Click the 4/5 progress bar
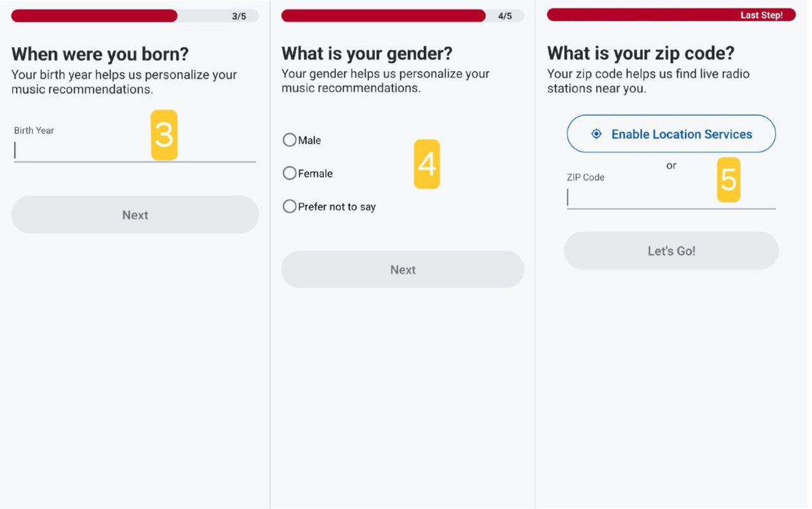This screenshot has width=812, height=509. [x=403, y=16]
